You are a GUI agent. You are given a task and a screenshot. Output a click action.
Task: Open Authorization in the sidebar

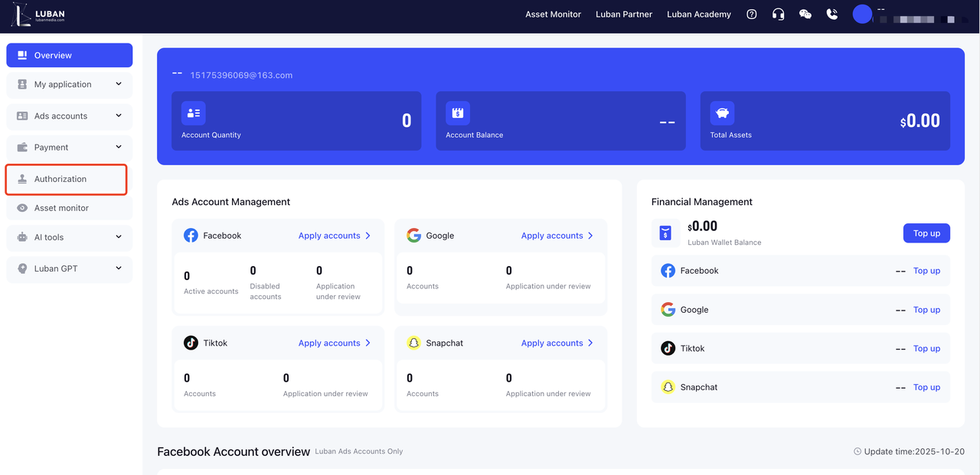pyautogui.click(x=67, y=179)
